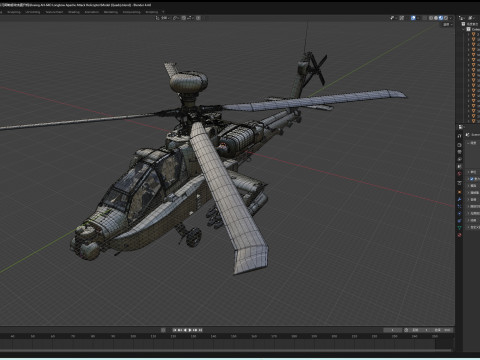Open the Texture Paint workspace tab
Screen dimensions: 480x360
[54, 12]
